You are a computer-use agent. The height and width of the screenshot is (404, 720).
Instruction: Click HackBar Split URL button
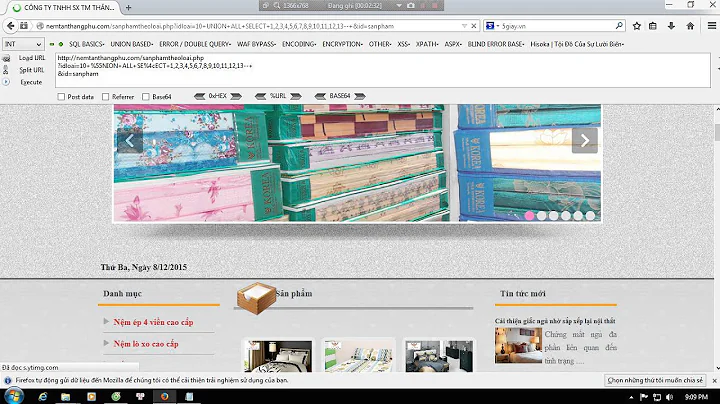pyautogui.click(x=30, y=70)
